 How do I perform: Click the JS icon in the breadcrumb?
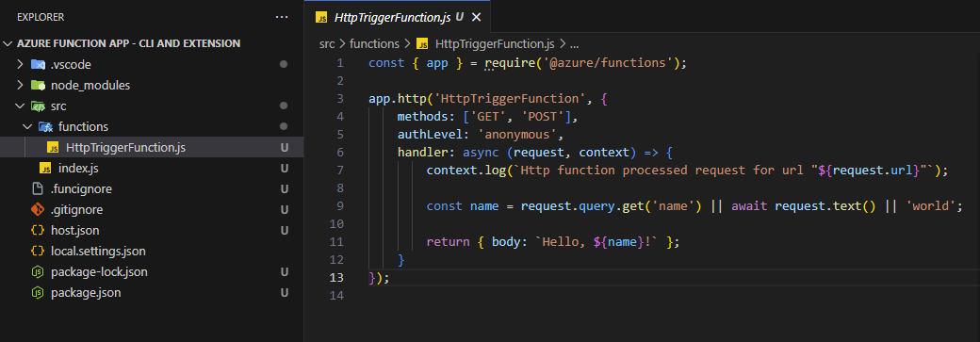pos(422,43)
